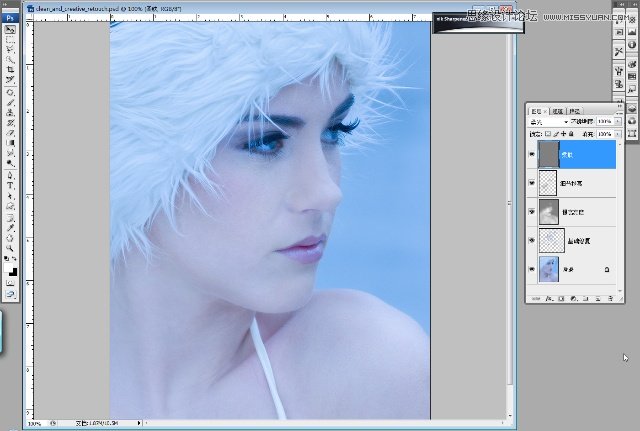Screen dimensions: 640x431
Task: Select the Move tool
Action: 10,30
